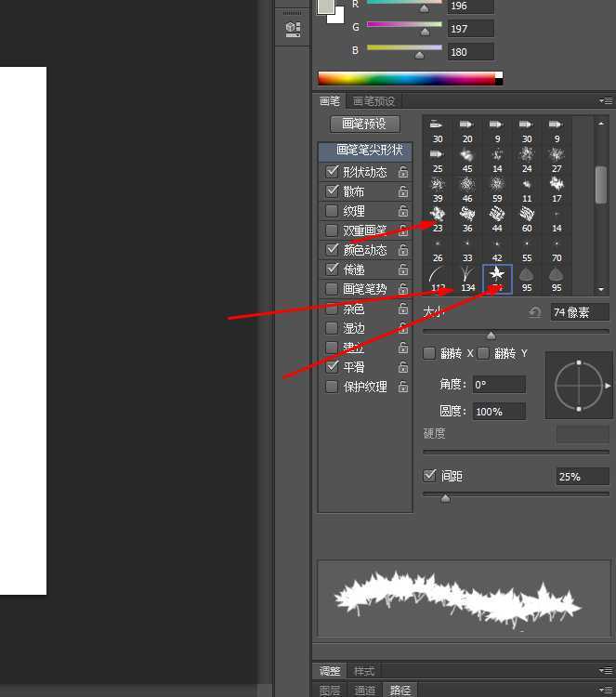
Task: Click the 圆度 roundness input field
Action: 499,411
